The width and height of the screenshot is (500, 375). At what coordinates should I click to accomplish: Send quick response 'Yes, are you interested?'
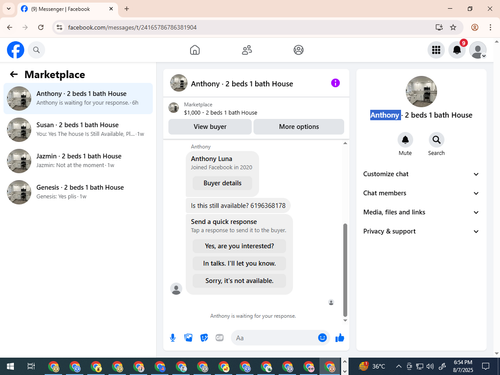point(239,246)
